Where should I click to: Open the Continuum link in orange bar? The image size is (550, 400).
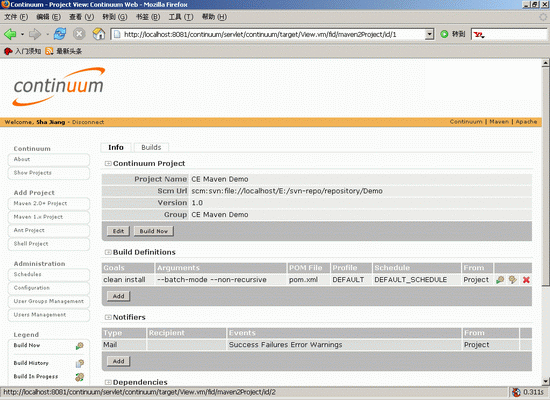click(x=466, y=122)
